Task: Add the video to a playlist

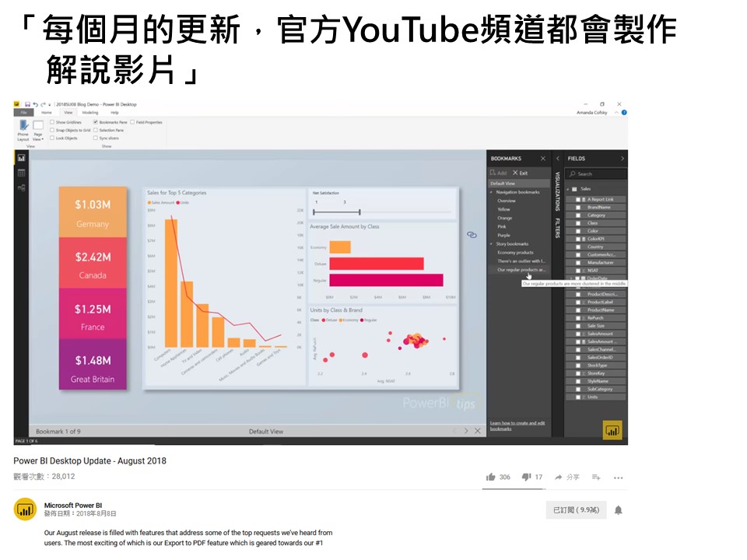Action: click(x=596, y=477)
